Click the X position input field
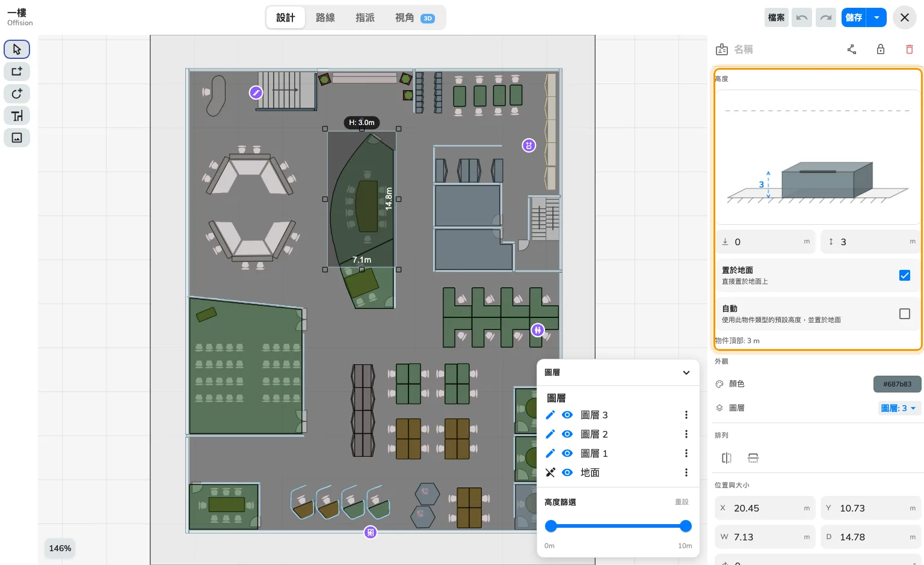 point(765,508)
